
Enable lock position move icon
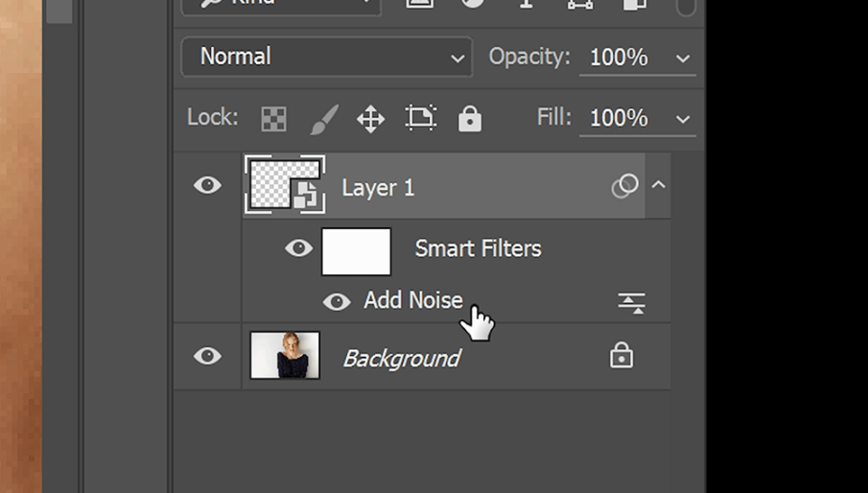tap(370, 119)
